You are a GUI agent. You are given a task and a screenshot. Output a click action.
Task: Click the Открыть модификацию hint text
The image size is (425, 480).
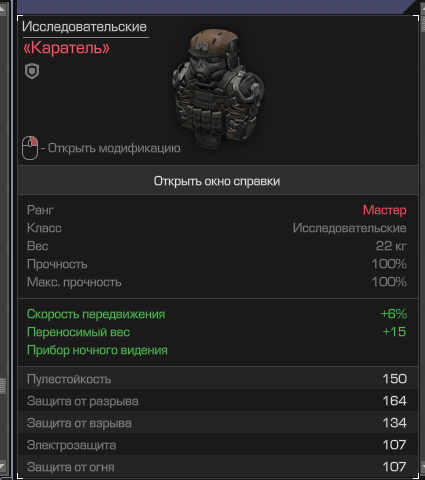114,148
